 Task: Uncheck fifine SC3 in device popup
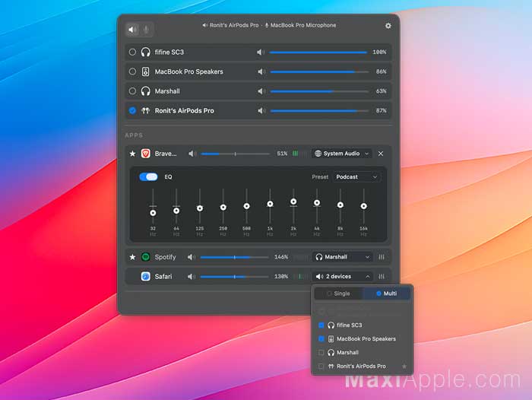tap(321, 325)
